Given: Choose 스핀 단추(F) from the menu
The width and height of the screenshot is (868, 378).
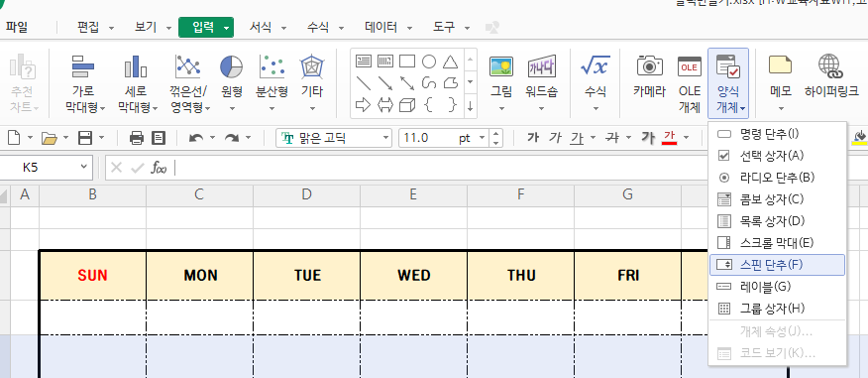Looking at the screenshot, I should point(777,265).
